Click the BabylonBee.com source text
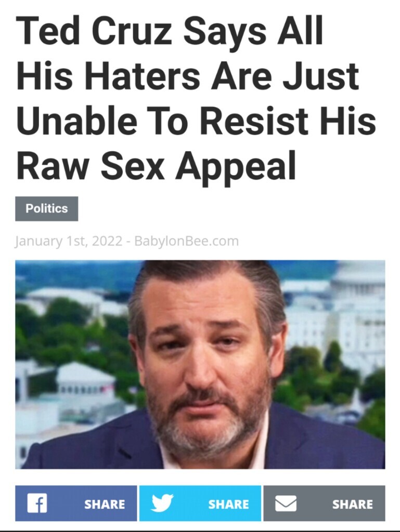400x532 pixels. (x=186, y=241)
